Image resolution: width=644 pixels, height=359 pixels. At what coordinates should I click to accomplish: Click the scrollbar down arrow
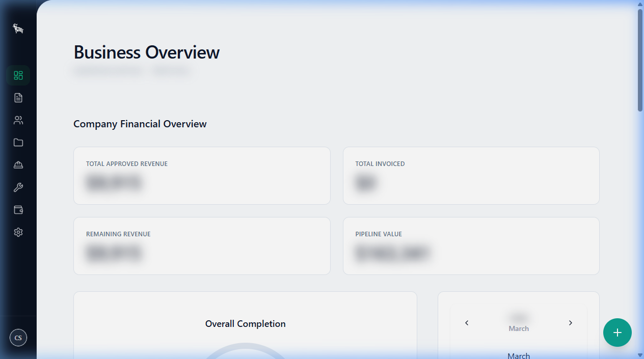point(639,355)
